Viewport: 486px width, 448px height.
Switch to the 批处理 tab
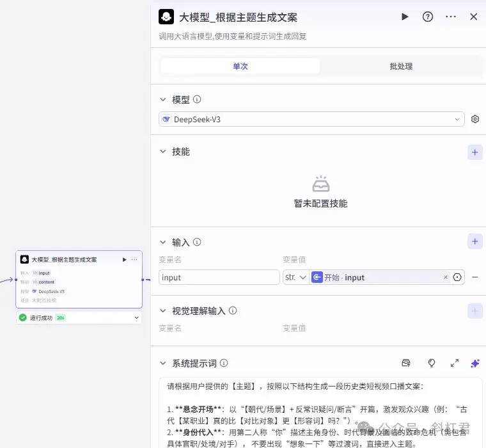pos(401,66)
